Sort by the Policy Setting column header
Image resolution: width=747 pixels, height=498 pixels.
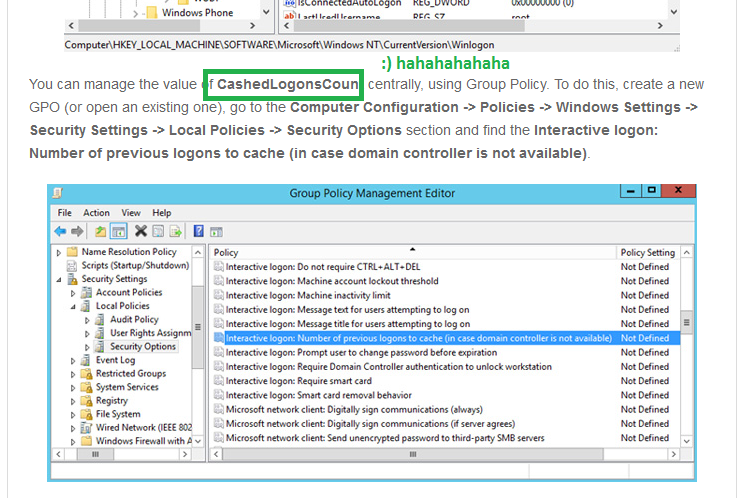648,252
